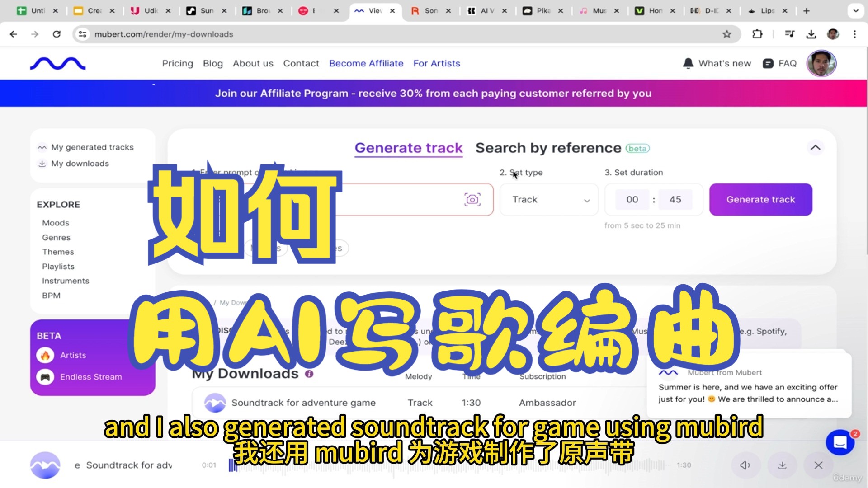Image resolution: width=868 pixels, height=488 pixels.
Task: Open Chrome profile avatar
Action: (x=833, y=34)
